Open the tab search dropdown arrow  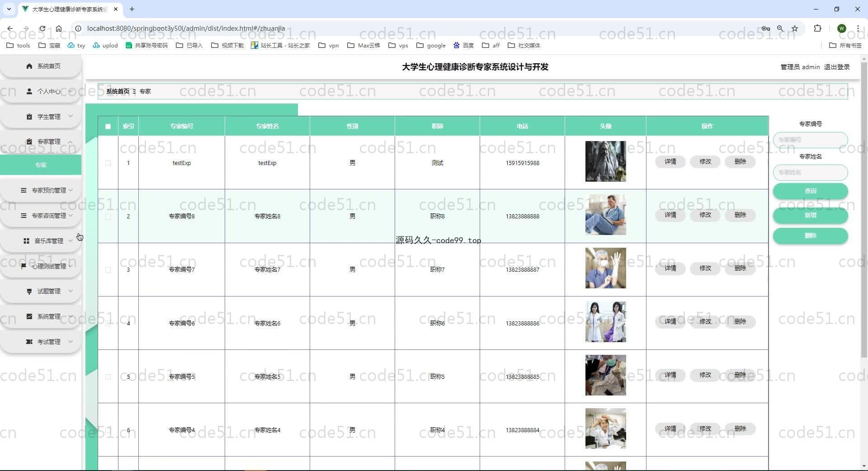(9, 9)
